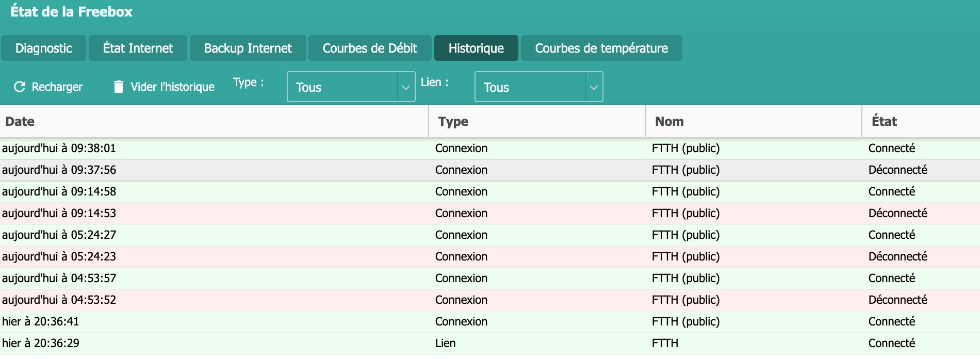Image resolution: width=980 pixels, height=359 pixels.
Task: Select the row dated aujourd'hui à 09:38:01
Action: [x=206, y=149]
